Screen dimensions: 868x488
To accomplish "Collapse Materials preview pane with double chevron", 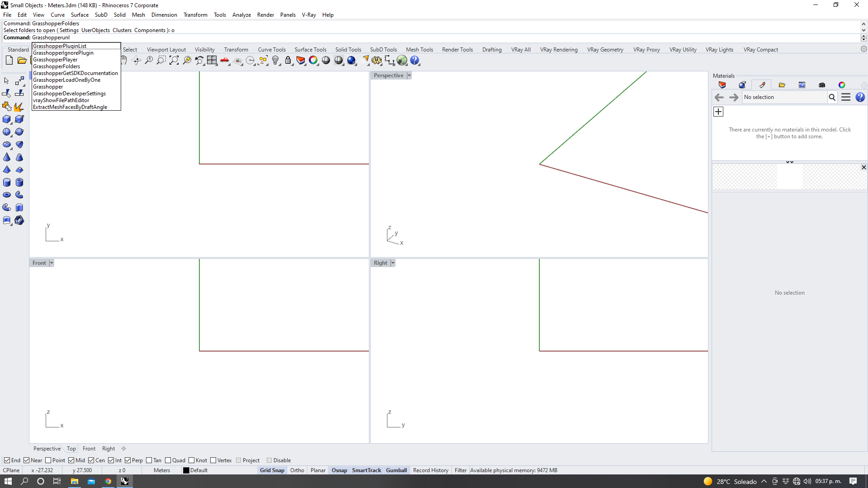I will (x=790, y=162).
